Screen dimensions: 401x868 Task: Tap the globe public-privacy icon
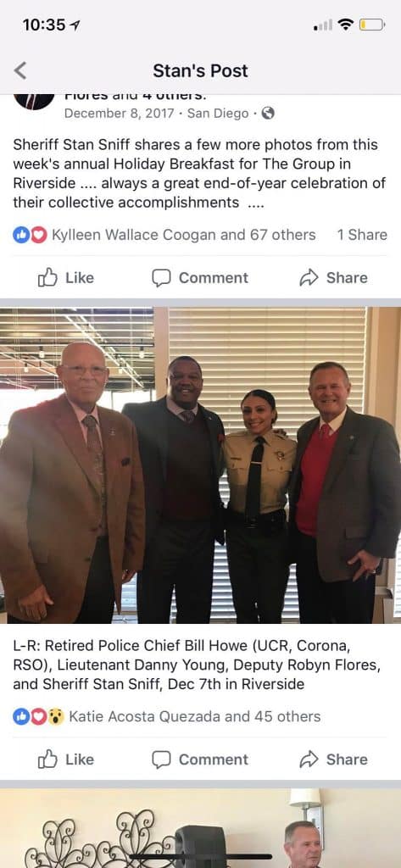pos(268,114)
